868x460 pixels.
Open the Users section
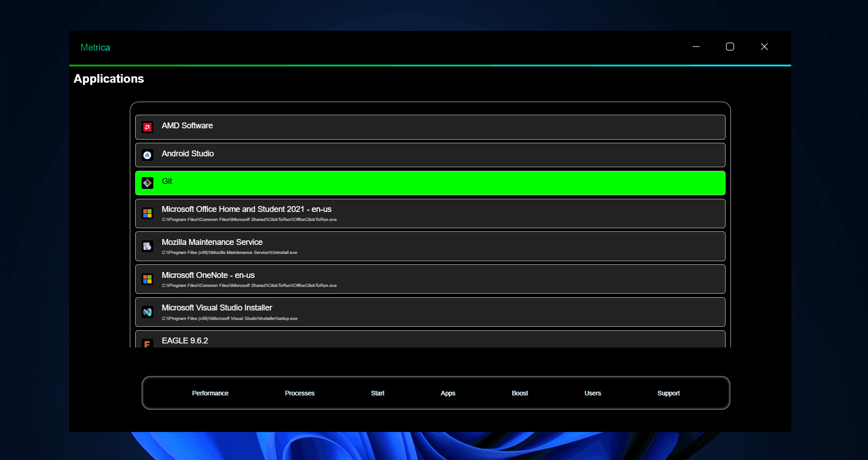click(x=593, y=393)
